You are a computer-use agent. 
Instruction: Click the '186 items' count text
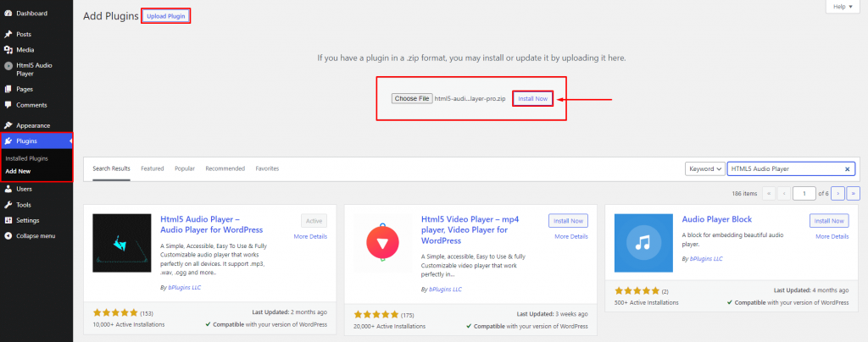[744, 193]
